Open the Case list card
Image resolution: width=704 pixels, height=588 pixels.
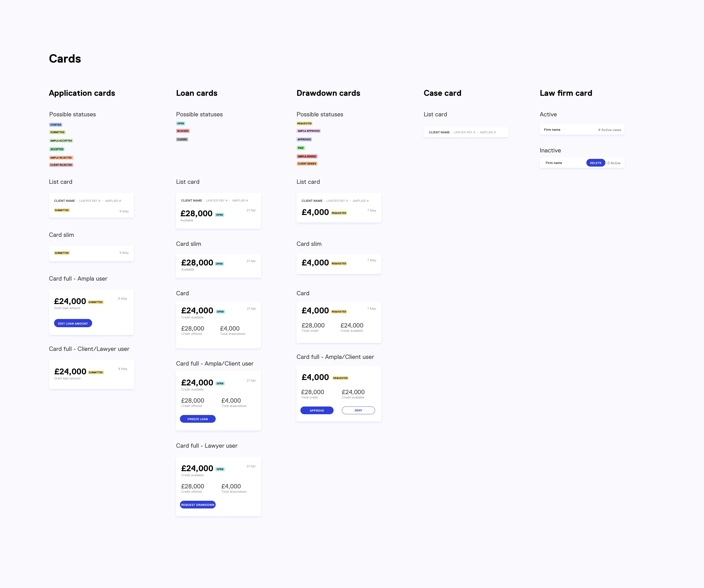pyautogui.click(x=466, y=132)
